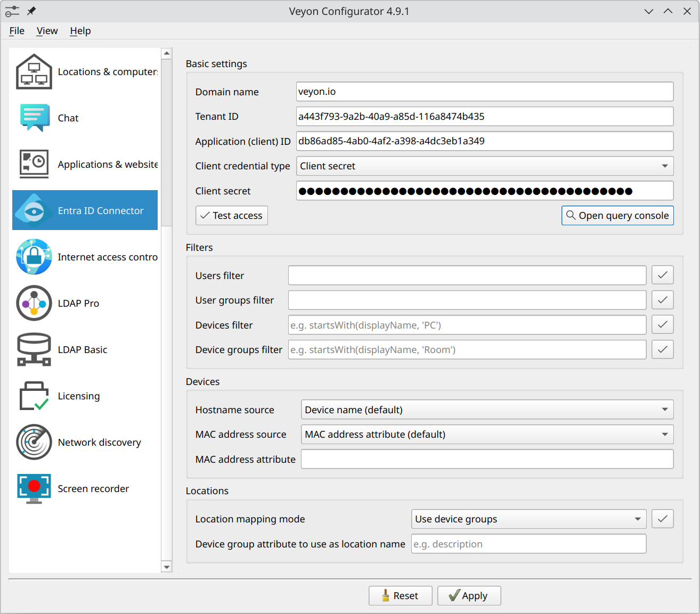Validate the Users filter with check button
Image resolution: width=700 pixels, height=614 pixels.
click(662, 275)
